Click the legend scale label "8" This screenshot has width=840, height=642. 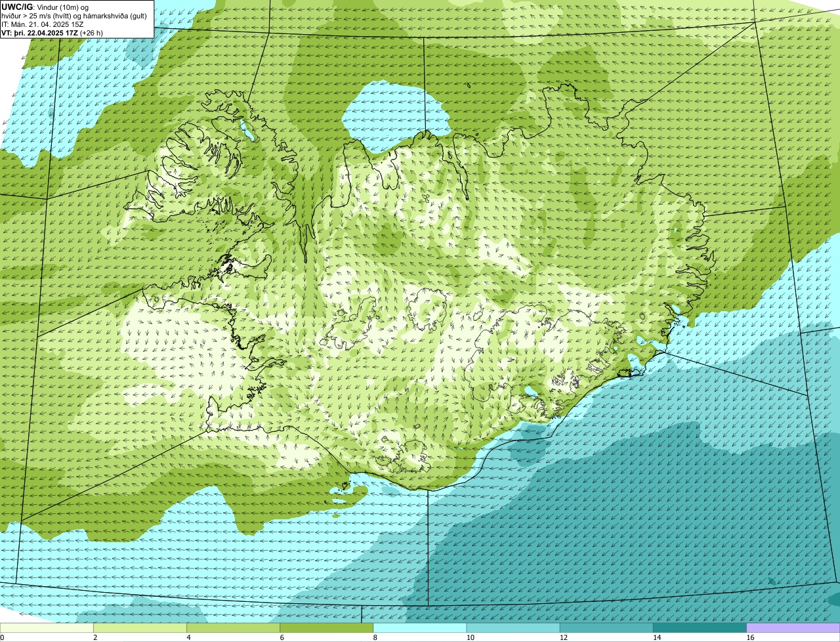tap(375, 637)
